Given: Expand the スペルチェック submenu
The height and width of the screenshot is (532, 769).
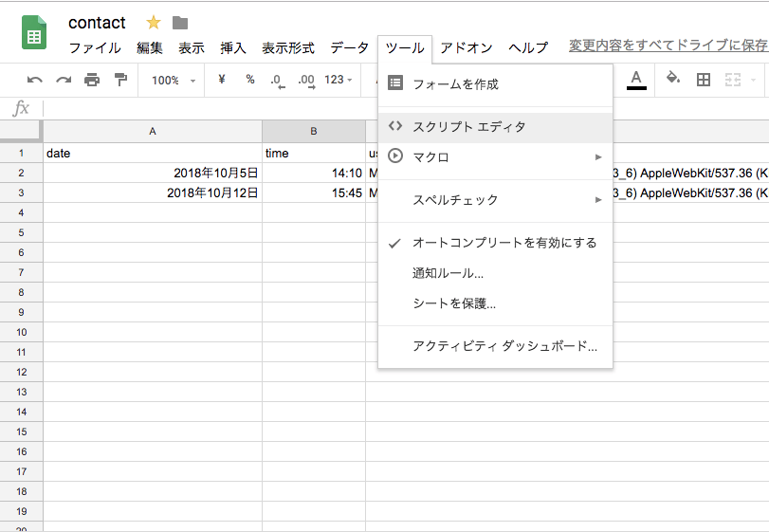Looking at the screenshot, I should pyautogui.click(x=495, y=200).
